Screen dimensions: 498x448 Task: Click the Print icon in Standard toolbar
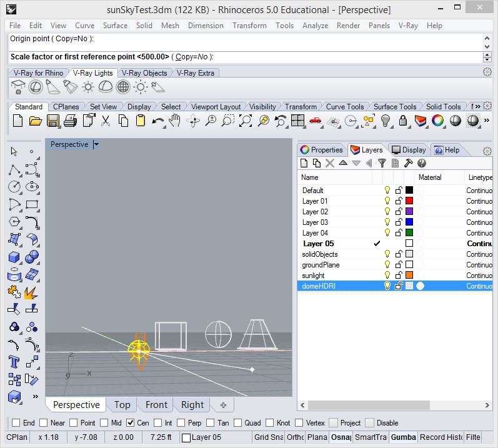click(71, 121)
